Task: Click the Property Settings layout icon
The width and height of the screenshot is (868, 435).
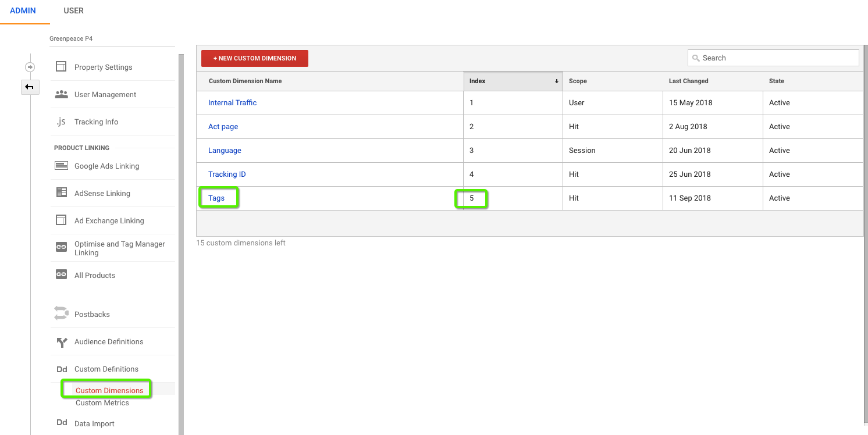Action: [x=61, y=67]
